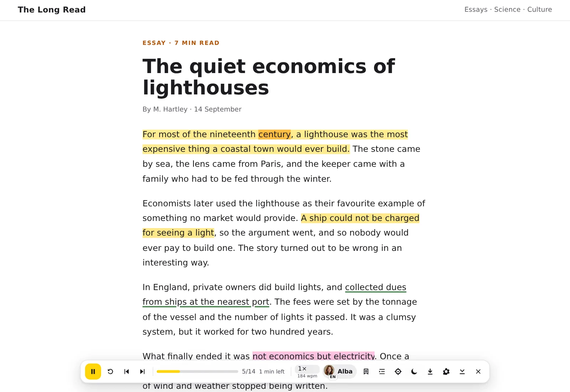Open player settings gear icon
The height and width of the screenshot is (392, 570).
tap(446, 372)
